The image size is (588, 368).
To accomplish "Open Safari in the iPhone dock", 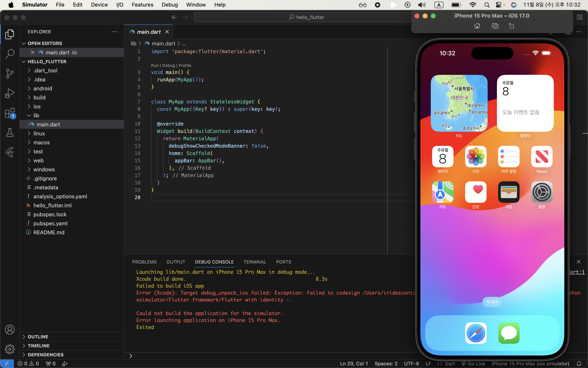I will pyautogui.click(x=476, y=333).
